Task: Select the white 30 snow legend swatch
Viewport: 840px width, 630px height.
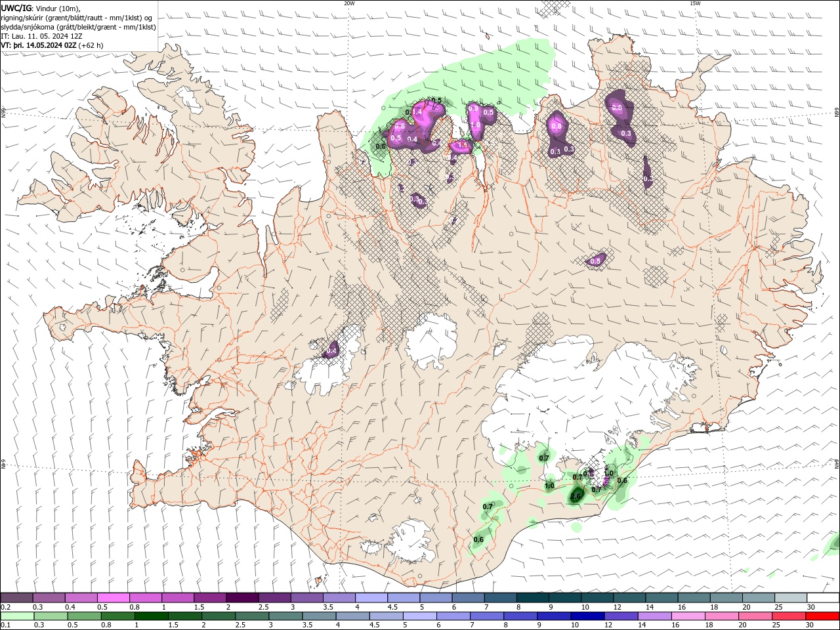Action: (x=823, y=598)
